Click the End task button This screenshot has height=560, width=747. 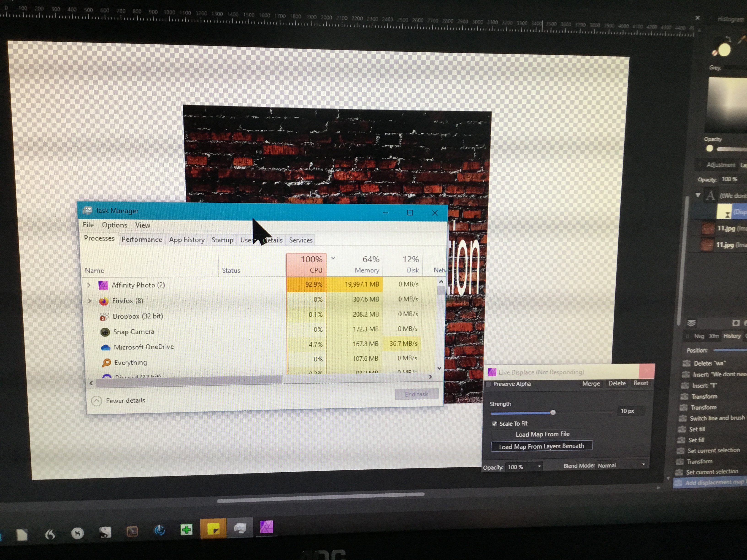click(x=416, y=394)
